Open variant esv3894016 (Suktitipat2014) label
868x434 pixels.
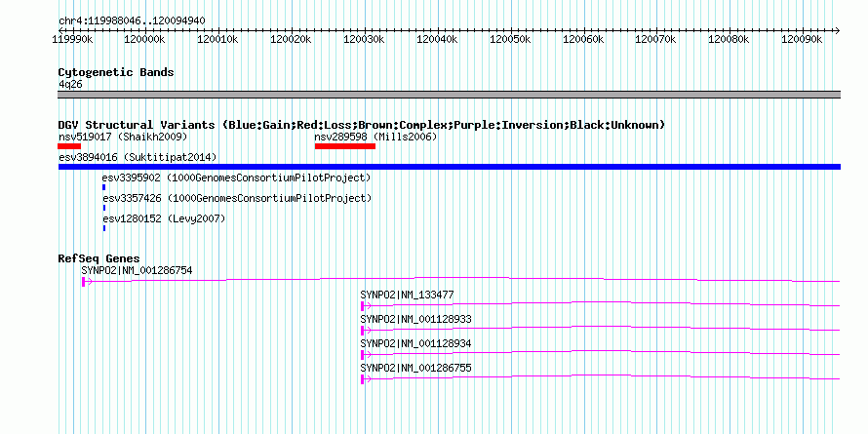pyautogui.click(x=138, y=158)
